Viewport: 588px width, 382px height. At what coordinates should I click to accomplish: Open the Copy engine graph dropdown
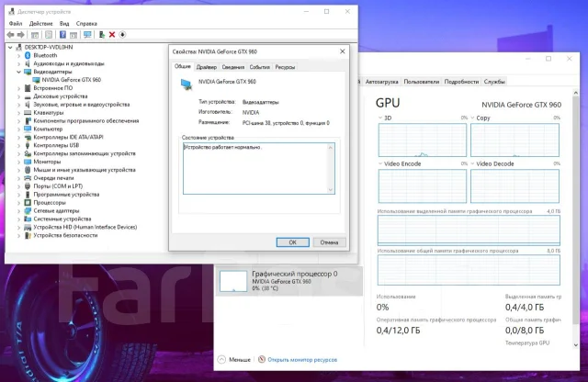[x=472, y=118]
